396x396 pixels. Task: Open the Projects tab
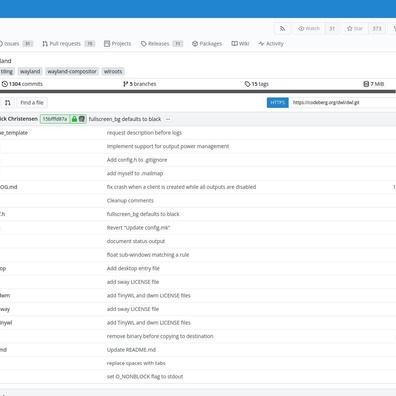[x=117, y=44]
